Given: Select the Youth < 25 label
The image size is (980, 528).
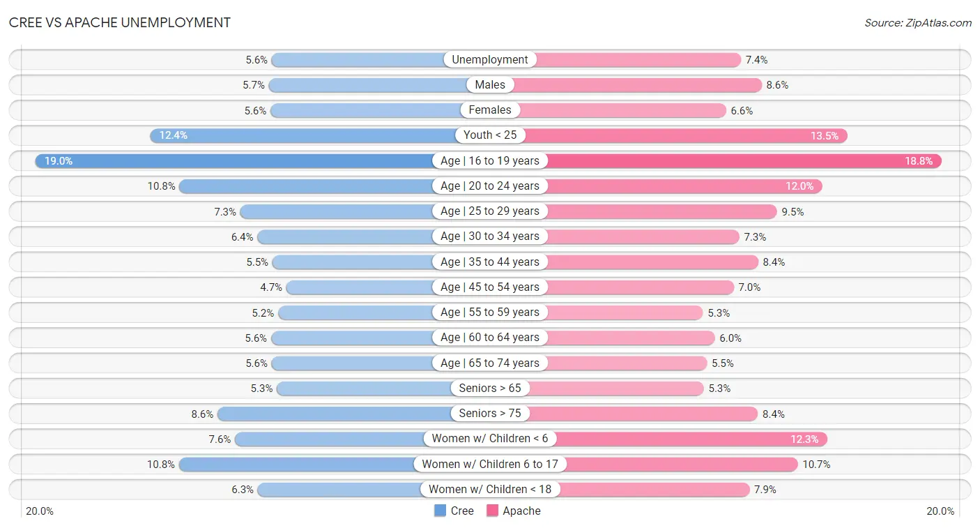Looking at the screenshot, I should [490, 135].
